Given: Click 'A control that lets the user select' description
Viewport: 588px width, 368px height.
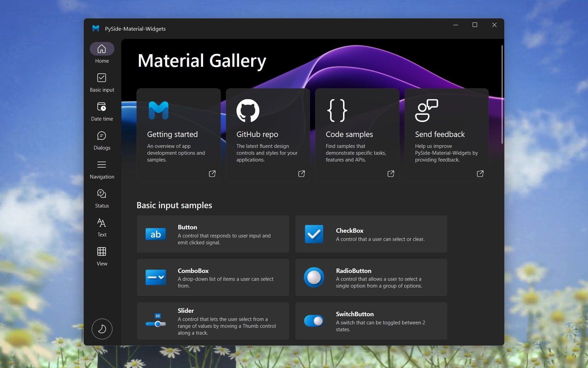Looking at the screenshot, I should click(227, 326).
